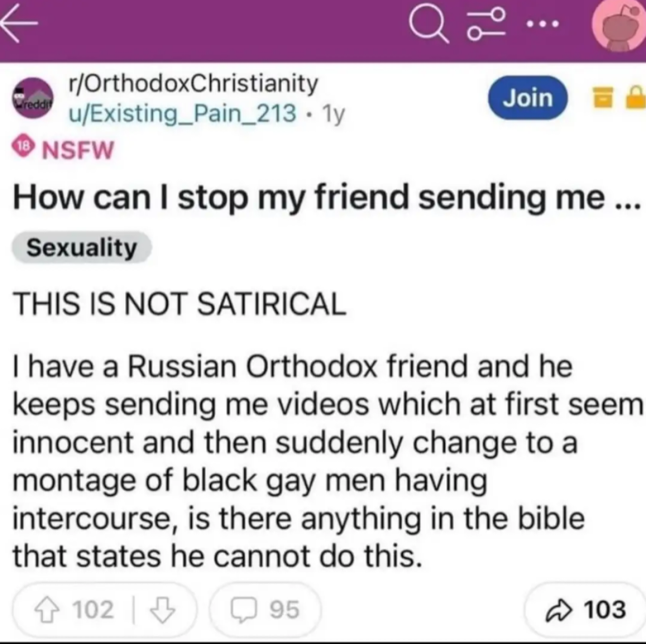
Task: Open the 95 comments bubble
Action: coord(265,610)
